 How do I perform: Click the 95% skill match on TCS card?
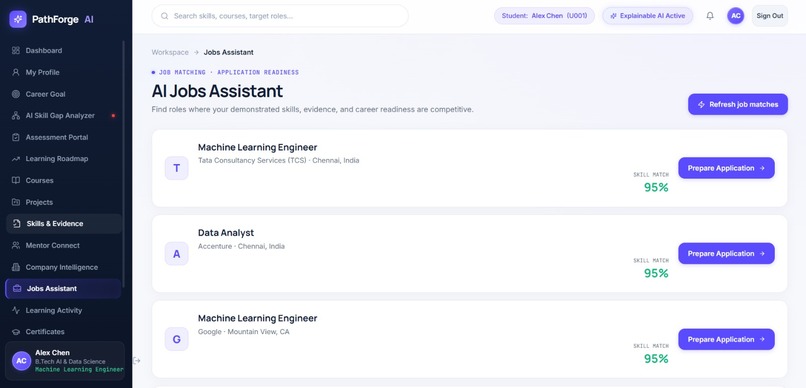click(x=656, y=188)
